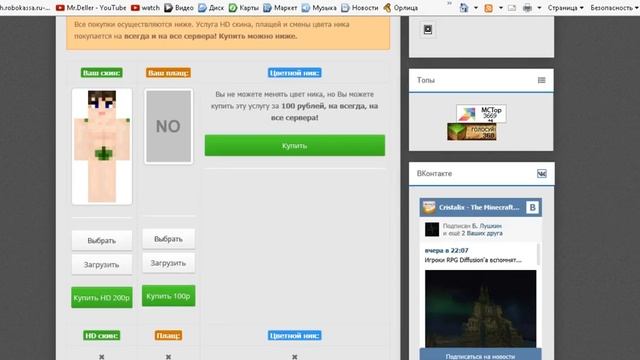Click the ВКонтакте widget title

click(x=434, y=173)
